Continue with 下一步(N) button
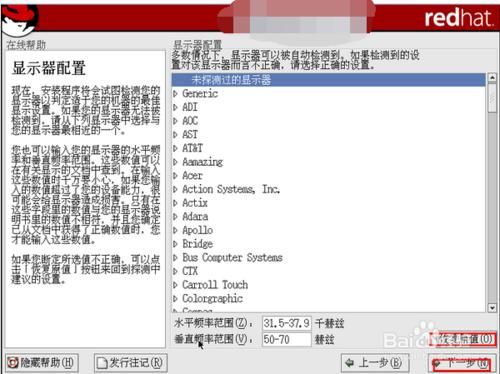Viewport: 500px width, 374px height. pos(462,363)
